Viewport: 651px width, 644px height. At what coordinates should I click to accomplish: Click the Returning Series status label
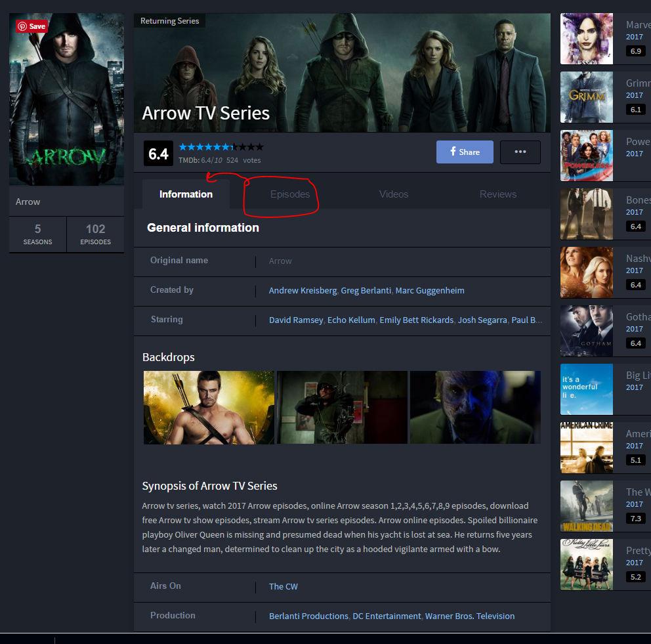(169, 21)
